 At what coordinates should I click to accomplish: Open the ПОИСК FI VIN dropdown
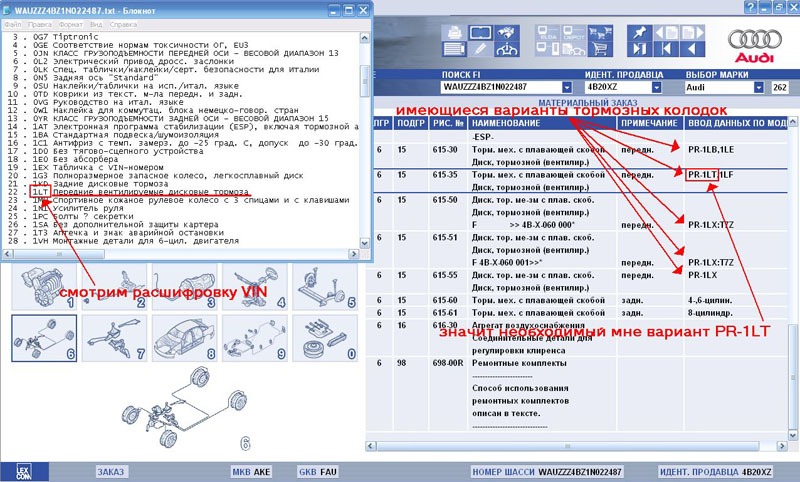click(x=567, y=88)
